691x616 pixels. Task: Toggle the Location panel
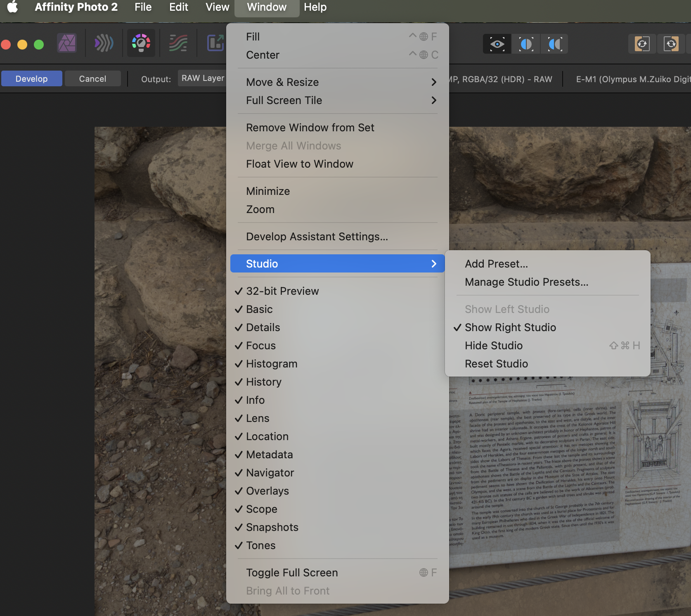(x=337, y=436)
